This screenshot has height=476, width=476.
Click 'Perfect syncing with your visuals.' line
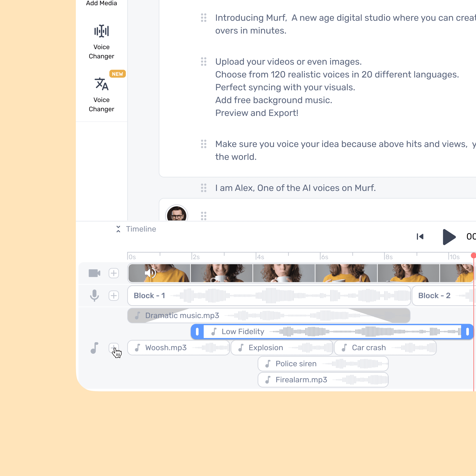[x=285, y=87]
